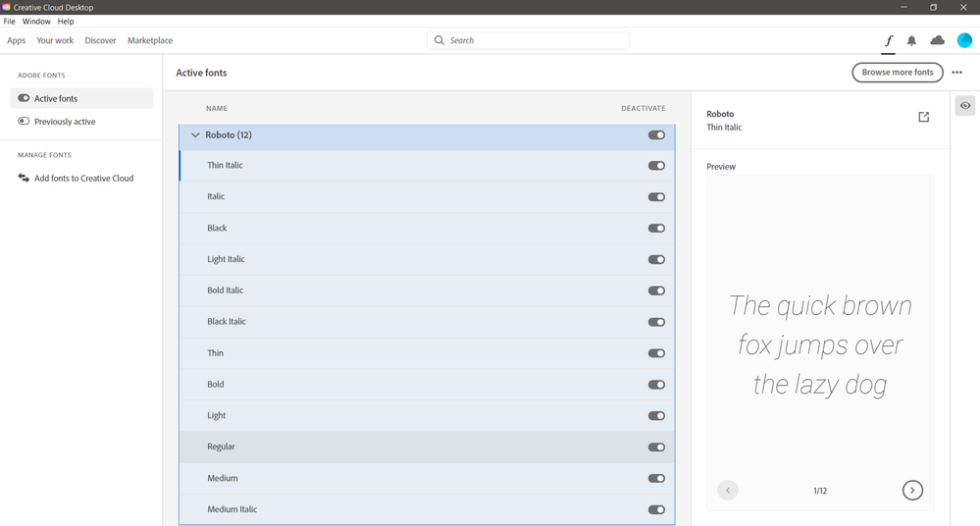Deactivate Roboto Thin
Viewport: 980px width, 526px height.
[656, 353]
